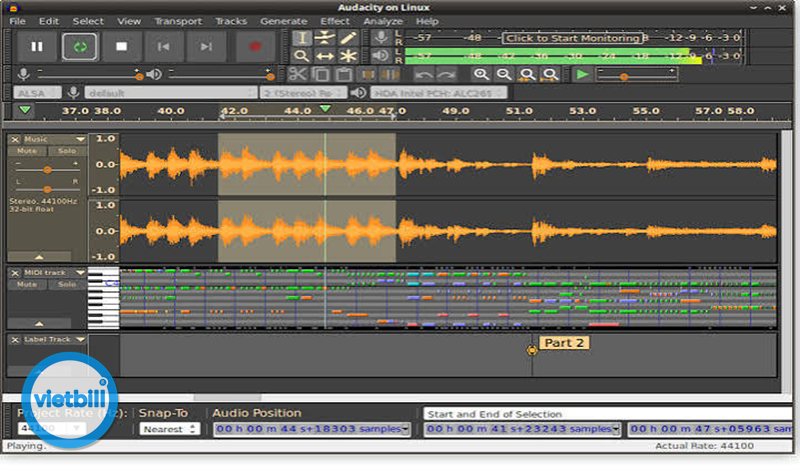The width and height of the screenshot is (800, 471).
Task: Skip to end of the project
Action: tap(206, 46)
